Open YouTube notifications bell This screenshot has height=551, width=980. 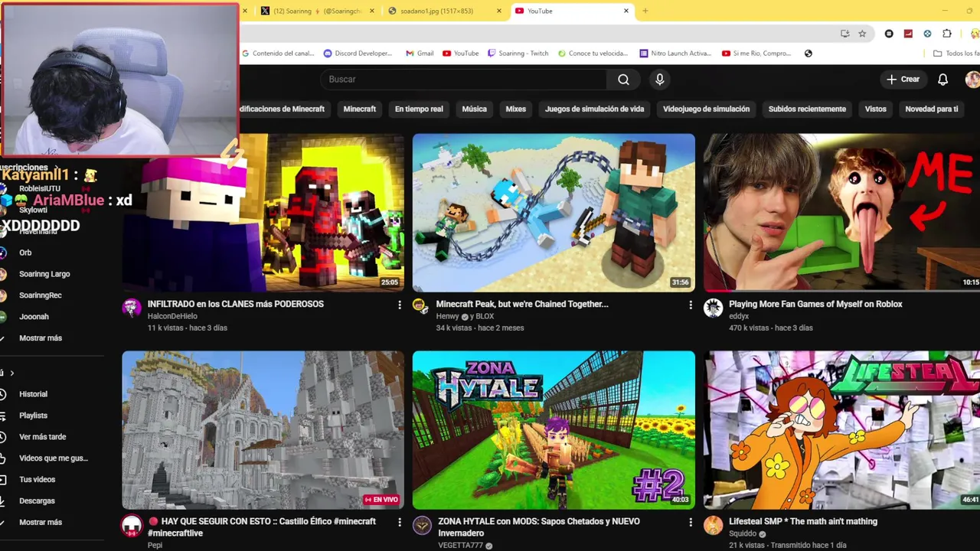coord(943,80)
